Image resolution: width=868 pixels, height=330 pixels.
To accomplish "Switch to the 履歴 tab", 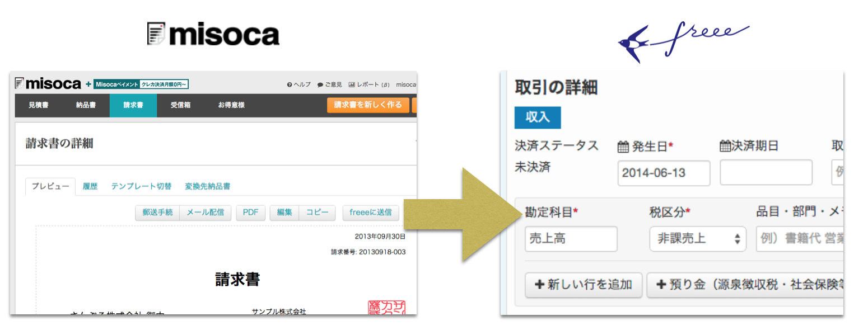I will click(x=90, y=186).
